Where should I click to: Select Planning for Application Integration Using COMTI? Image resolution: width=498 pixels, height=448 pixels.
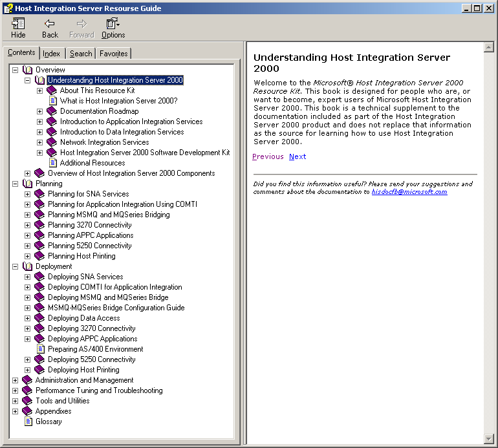[123, 204]
